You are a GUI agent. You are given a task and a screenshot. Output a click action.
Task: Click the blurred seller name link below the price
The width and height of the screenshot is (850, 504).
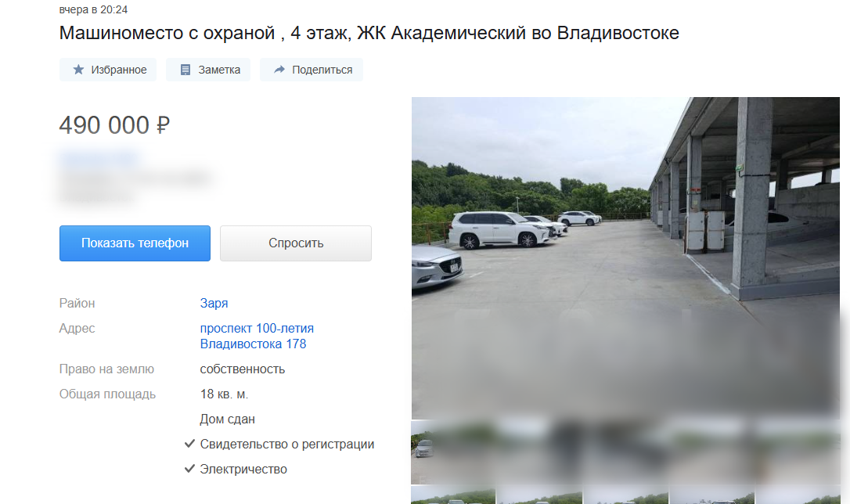(99, 158)
